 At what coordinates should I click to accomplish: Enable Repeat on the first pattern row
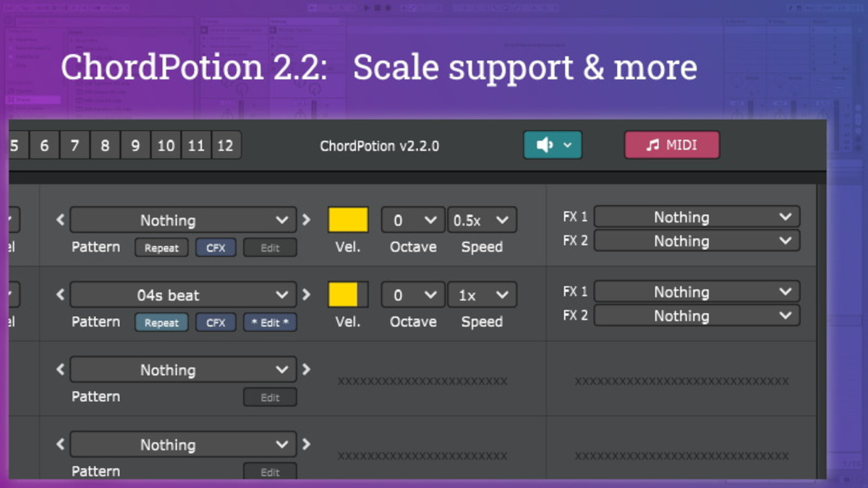point(161,247)
